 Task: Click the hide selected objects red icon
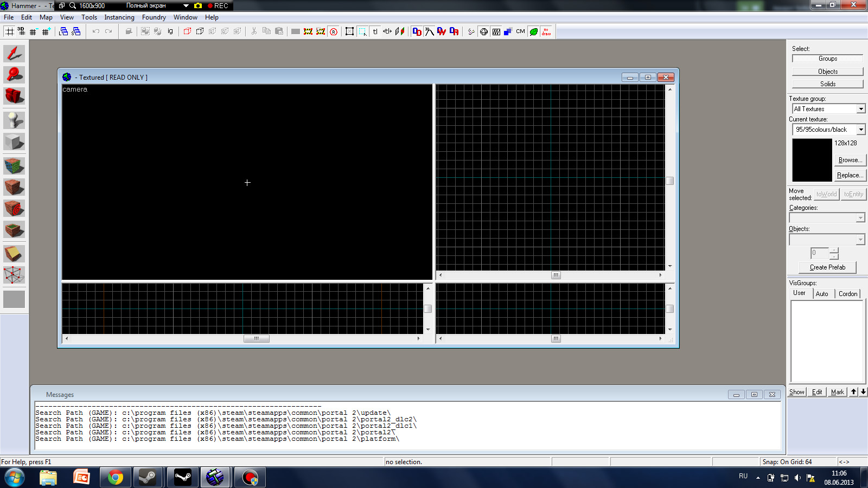pos(187,31)
